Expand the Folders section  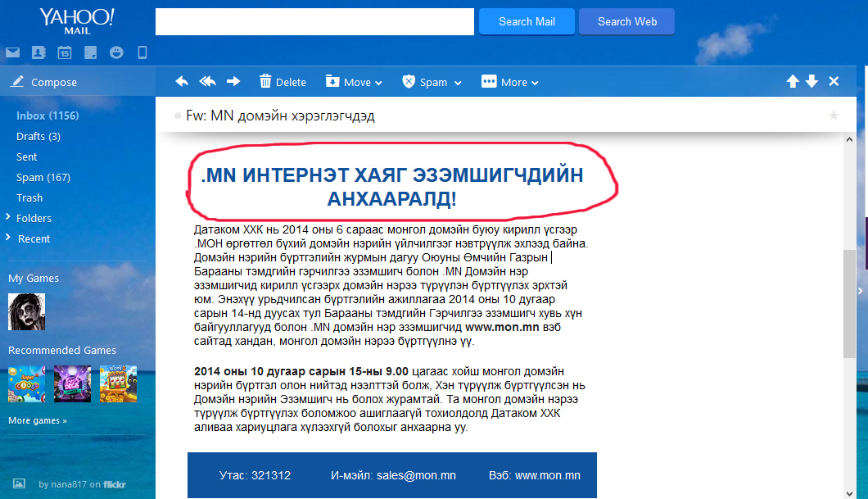(x=7, y=217)
